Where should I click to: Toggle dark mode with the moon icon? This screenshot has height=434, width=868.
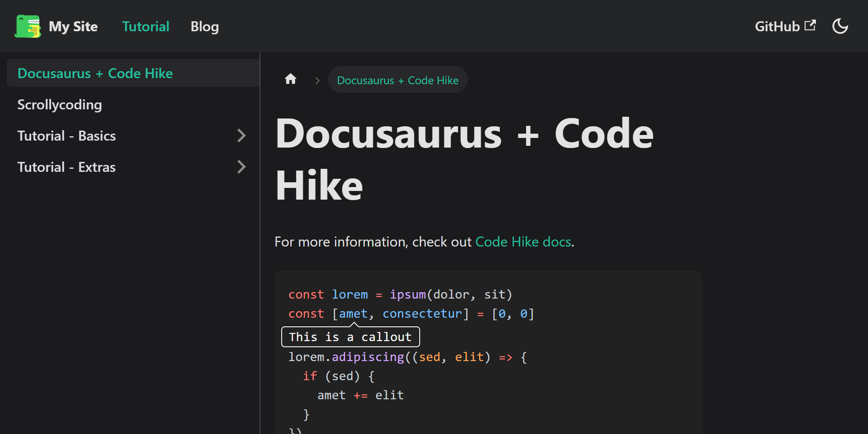[840, 26]
